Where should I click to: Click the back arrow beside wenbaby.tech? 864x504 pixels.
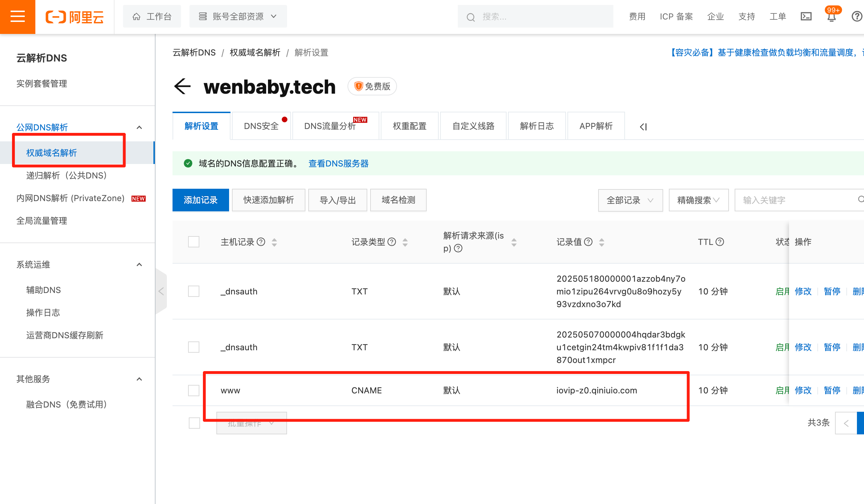(182, 87)
